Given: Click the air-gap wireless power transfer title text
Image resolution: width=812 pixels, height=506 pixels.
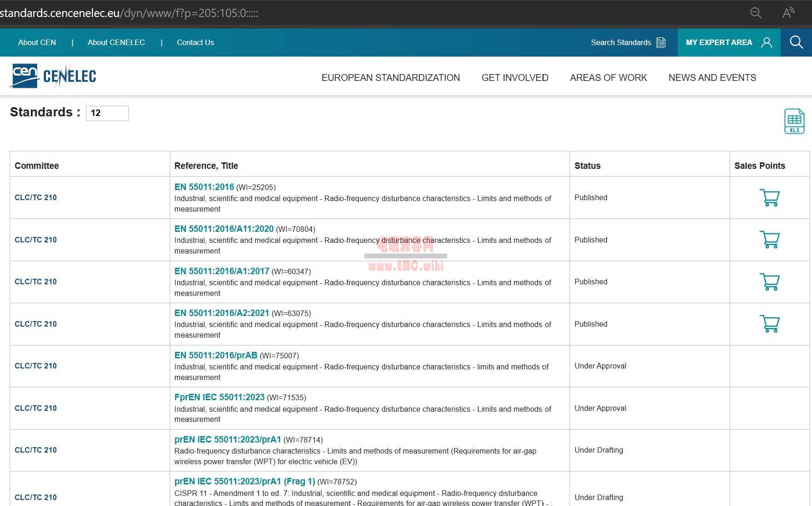Looking at the screenshot, I should coord(355,456).
